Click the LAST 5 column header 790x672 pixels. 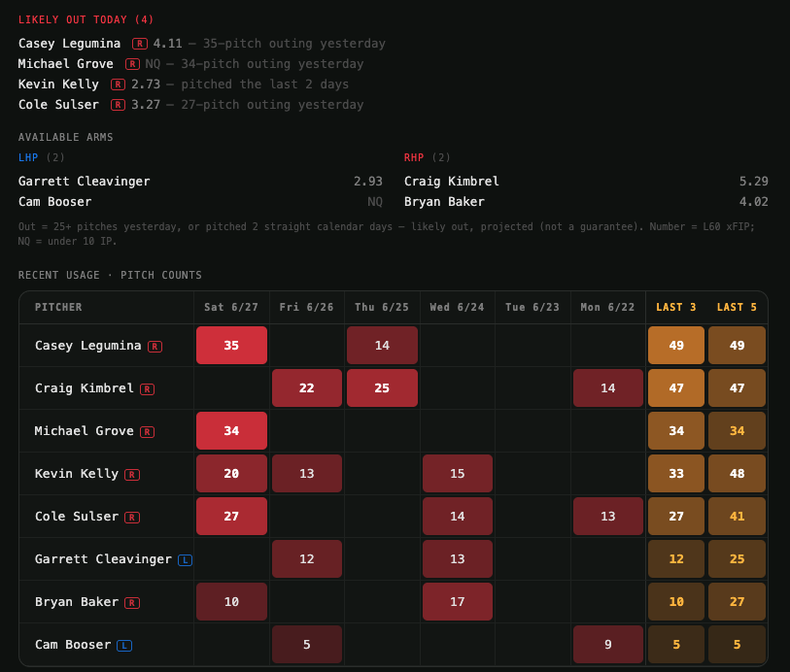[x=737, y=307]
